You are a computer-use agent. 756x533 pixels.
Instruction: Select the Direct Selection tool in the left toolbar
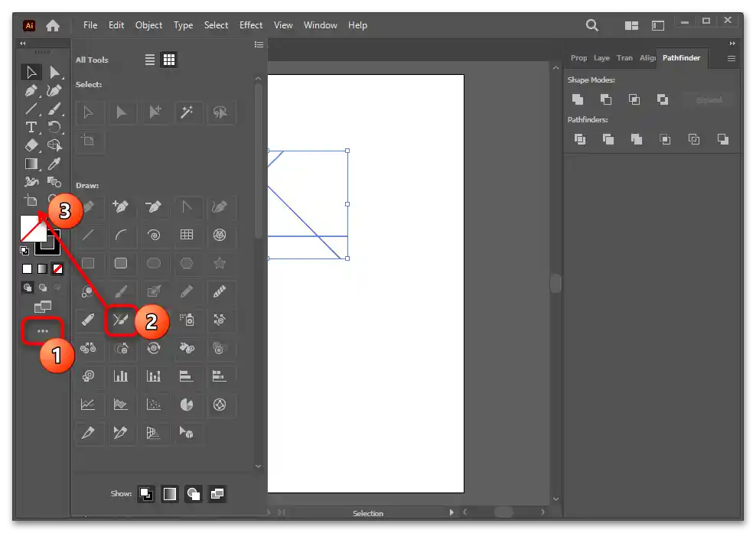(x=54, y=73)
